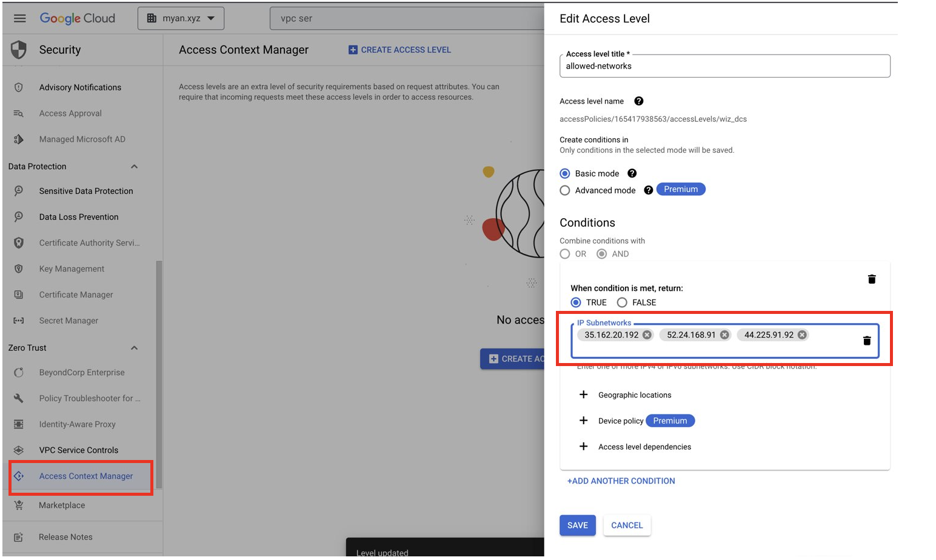This screenshot has height=560, width=936.
Task: Click ADD ANOTHER CONDITION link
Action: point(620,481)
